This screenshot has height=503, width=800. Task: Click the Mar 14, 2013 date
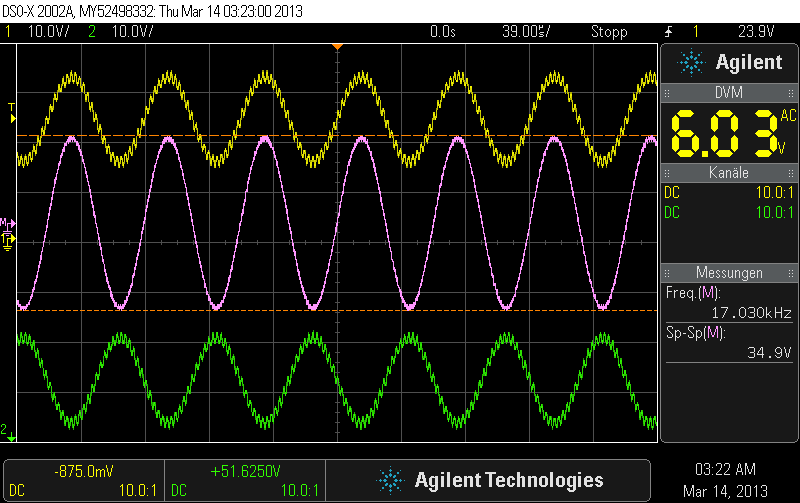[725, 491]
